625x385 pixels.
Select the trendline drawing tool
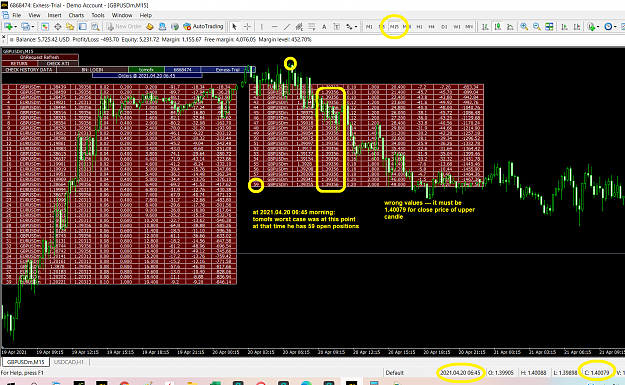[287, 26]
